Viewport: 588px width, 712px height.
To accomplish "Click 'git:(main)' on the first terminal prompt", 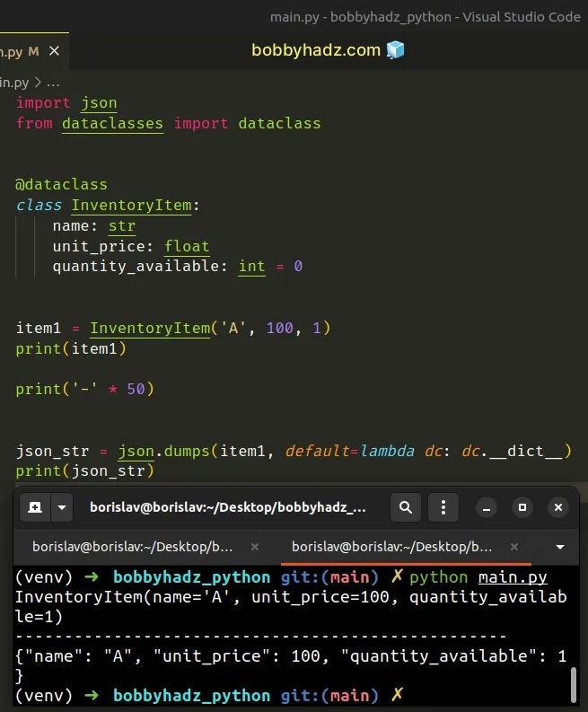I will 329,577.
